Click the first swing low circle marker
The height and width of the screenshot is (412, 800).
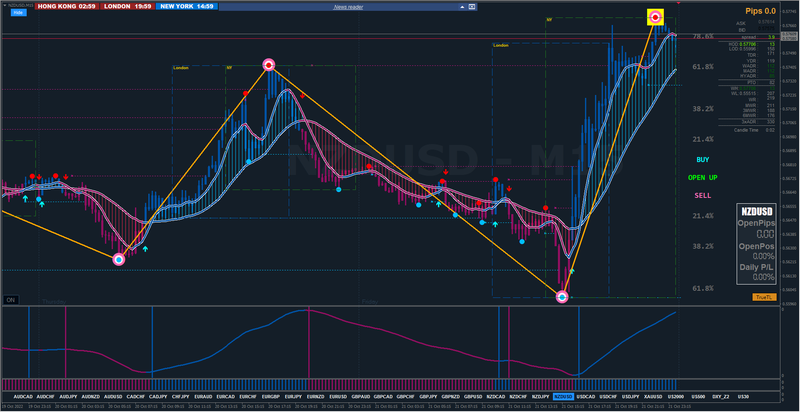pos(119,260)
